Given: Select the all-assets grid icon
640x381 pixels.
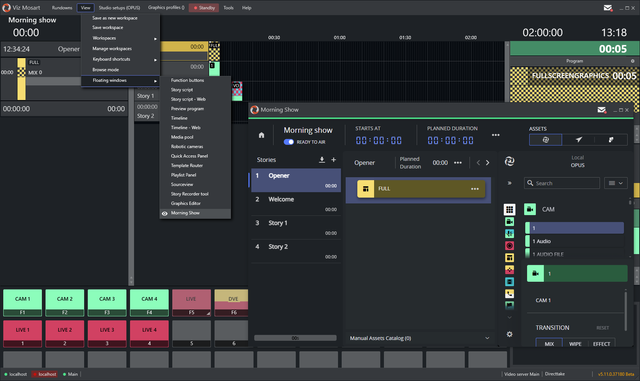Looking at the screenshot, I should point(509,209).
